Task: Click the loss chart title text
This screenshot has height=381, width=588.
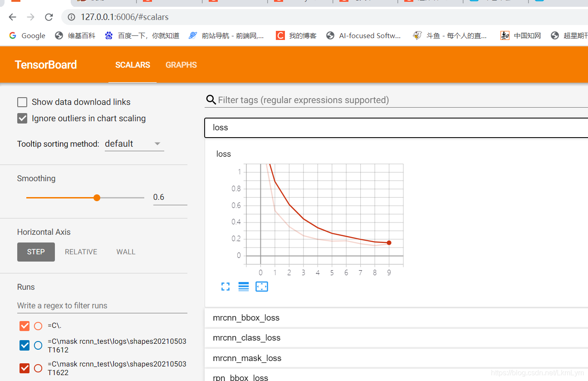Action: pos(224,154)
